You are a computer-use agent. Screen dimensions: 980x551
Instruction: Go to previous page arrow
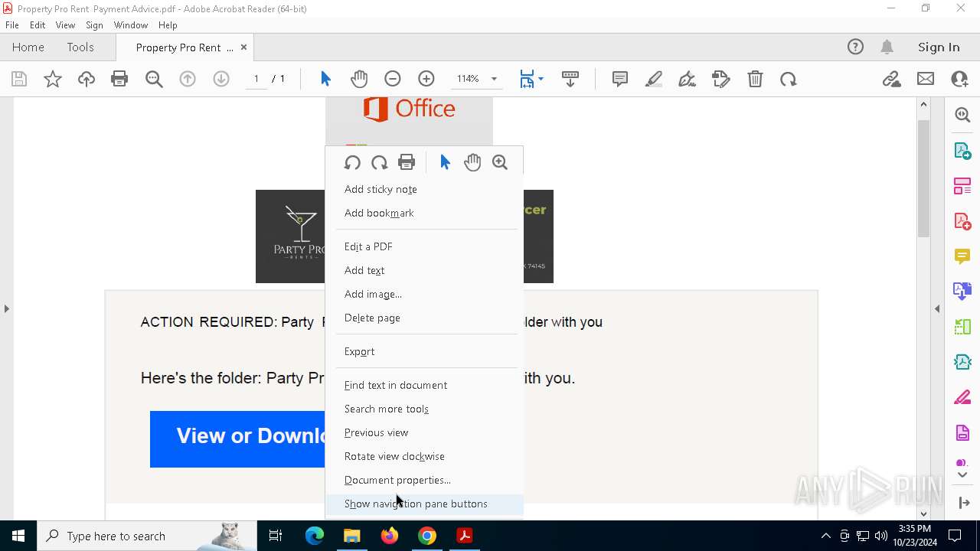188,79
